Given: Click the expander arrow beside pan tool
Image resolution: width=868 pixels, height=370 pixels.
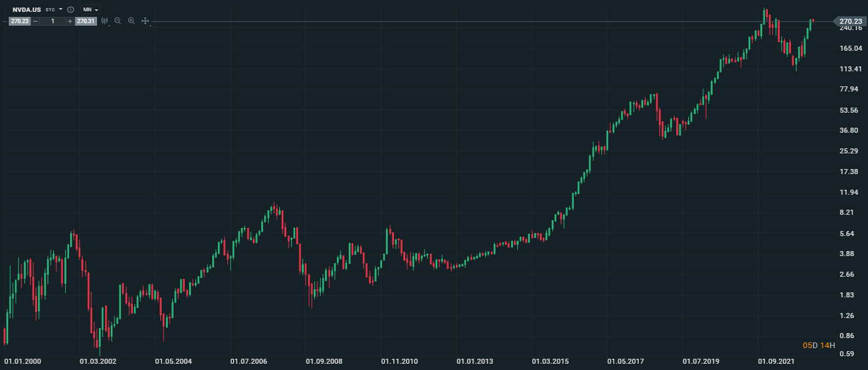Looking at the screenshot, I should click(151, 24).
